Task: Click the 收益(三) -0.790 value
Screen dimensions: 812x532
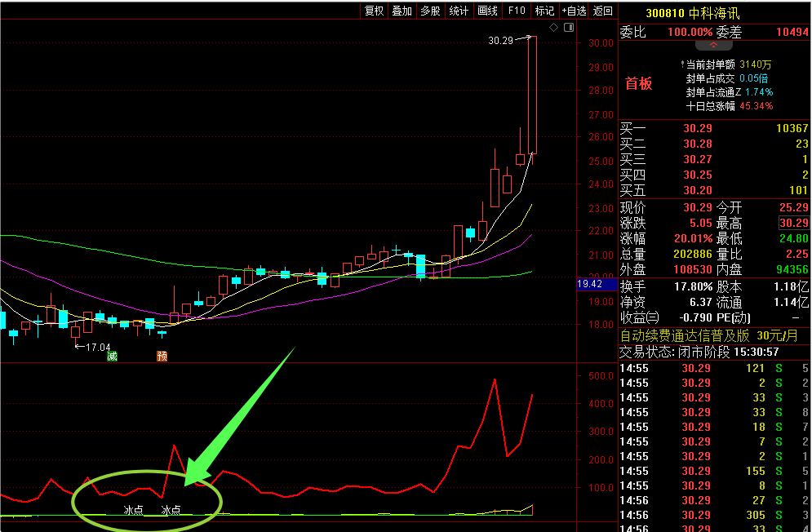Action: 696,317
